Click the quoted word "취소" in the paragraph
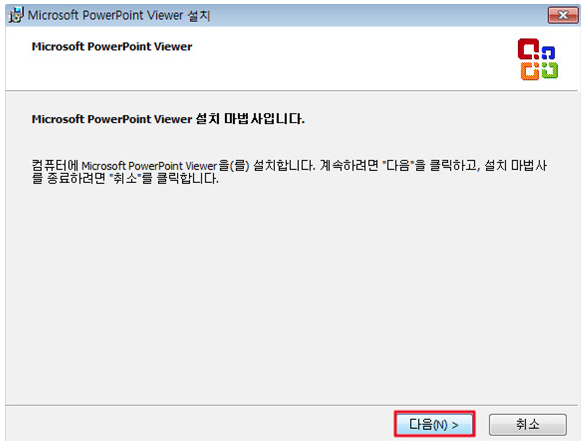 pyautogui.click(x=125, y=179)
